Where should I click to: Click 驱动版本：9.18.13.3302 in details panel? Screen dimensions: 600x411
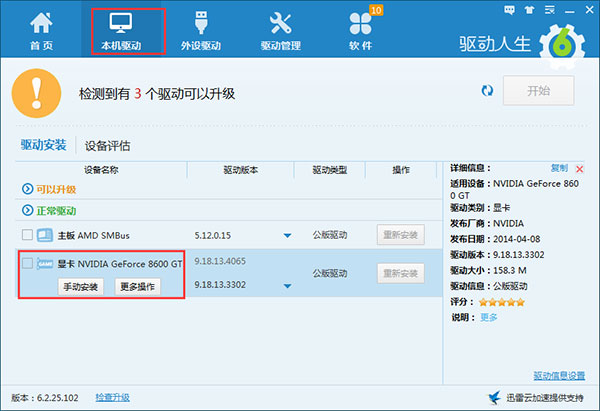[x=497, y=255]
